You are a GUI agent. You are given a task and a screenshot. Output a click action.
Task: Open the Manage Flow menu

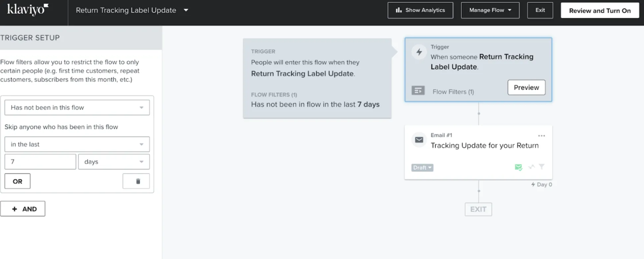click(490, 10)
